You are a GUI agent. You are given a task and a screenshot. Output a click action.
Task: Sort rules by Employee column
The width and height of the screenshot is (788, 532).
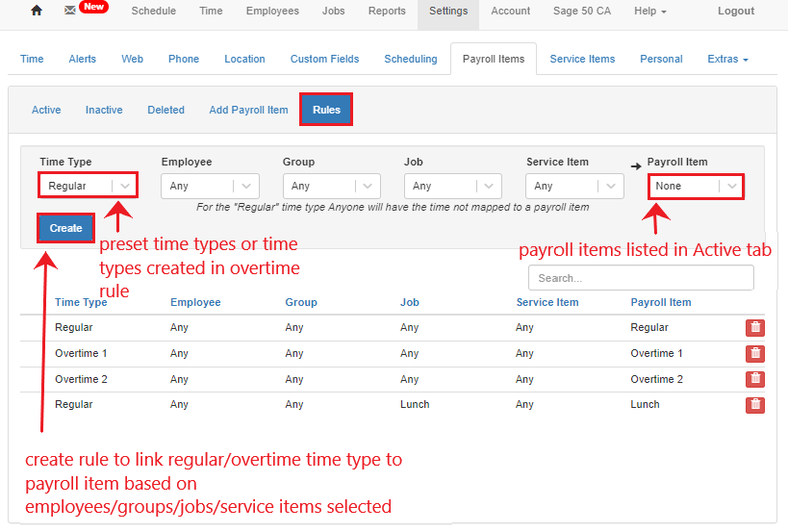[195, 302]
